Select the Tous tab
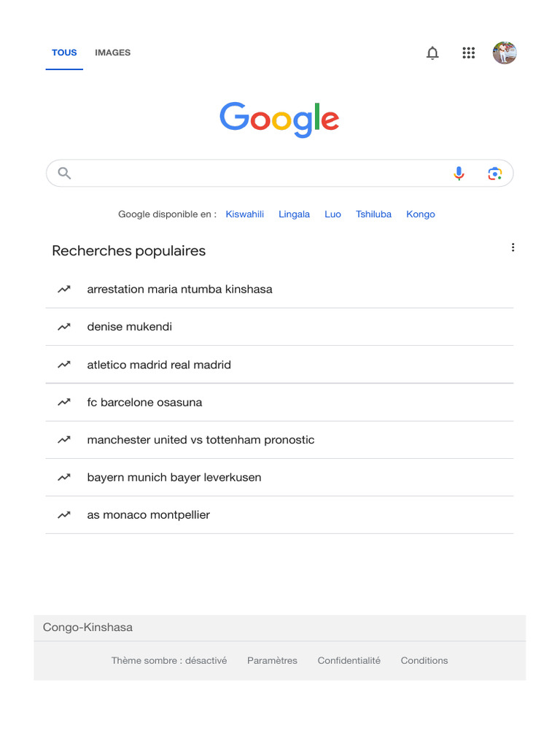560x747 pixels. 64,53
